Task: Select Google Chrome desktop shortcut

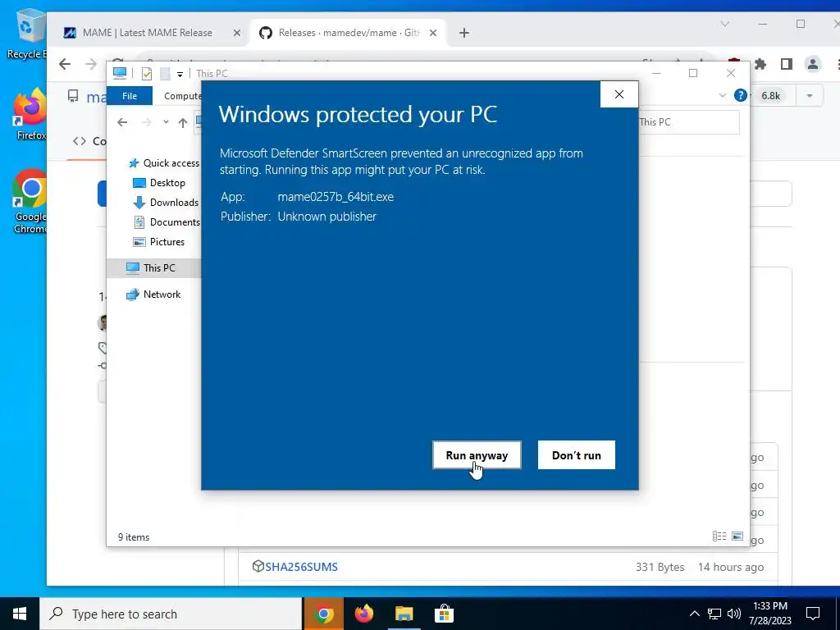Action: [30, 202]
